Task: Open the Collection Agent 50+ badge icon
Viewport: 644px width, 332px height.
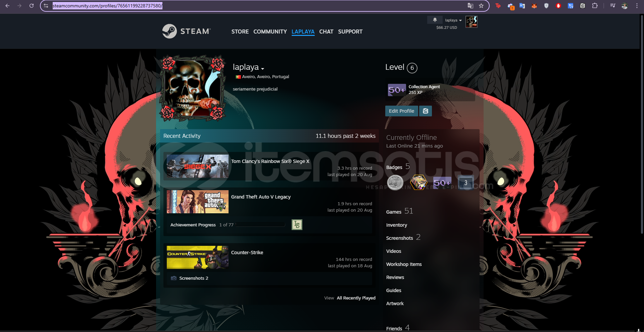Action: coord(397,90)
